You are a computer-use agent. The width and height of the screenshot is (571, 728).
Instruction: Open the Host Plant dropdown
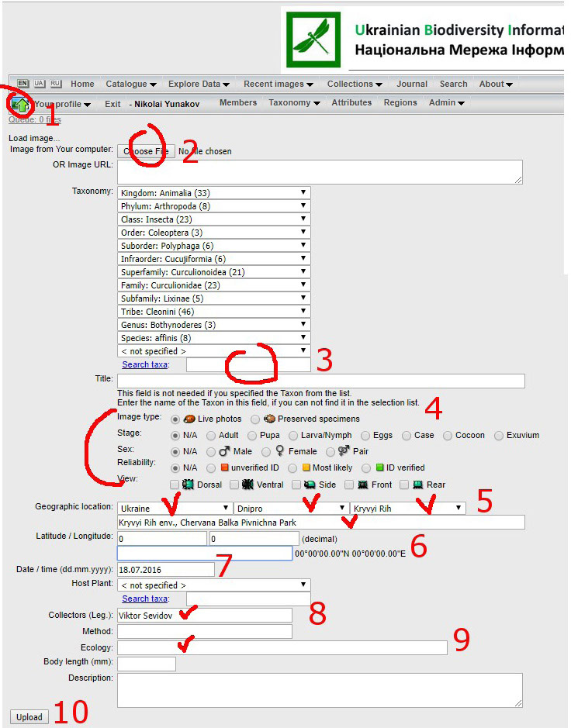point(214,585)
